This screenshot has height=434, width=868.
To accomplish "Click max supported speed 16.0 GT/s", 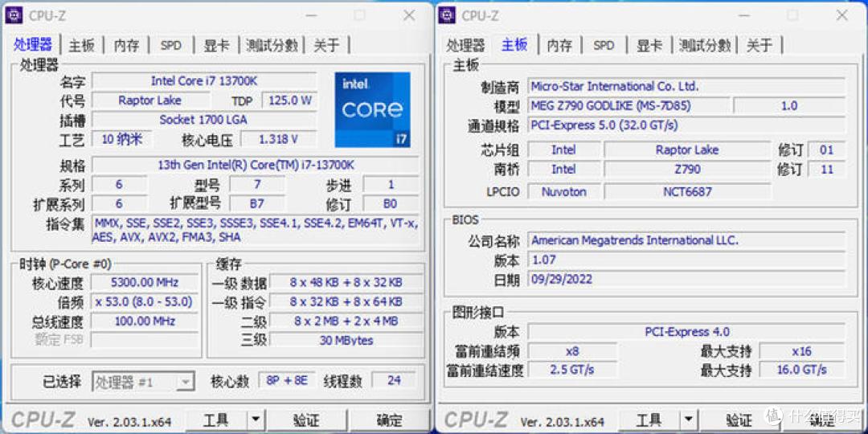I will [x=801, y=369].
